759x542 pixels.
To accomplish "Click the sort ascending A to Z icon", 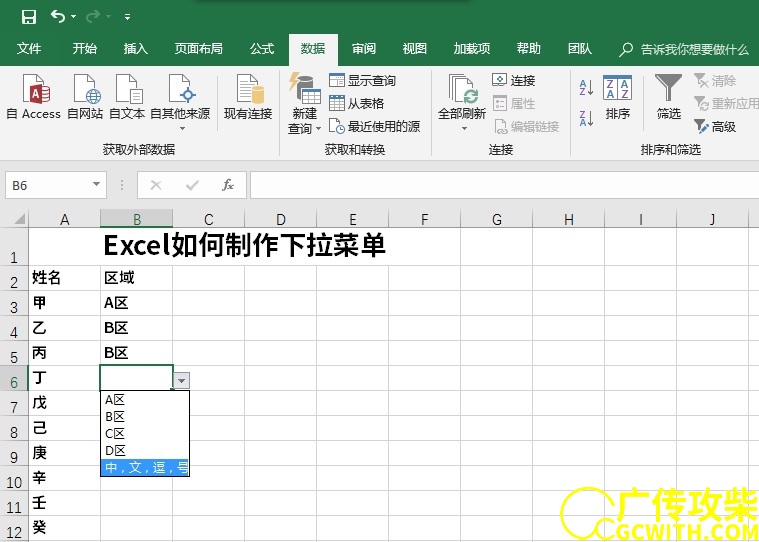I will [x=586, y=88].
